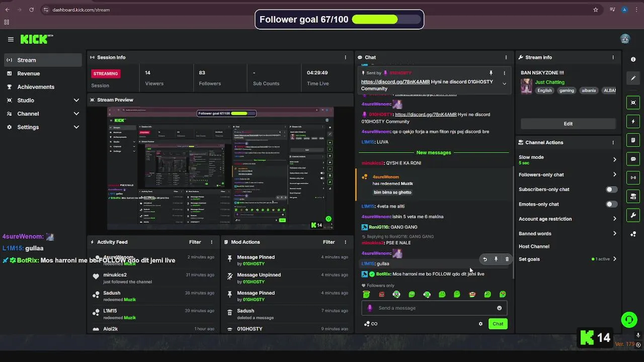Image resolution: width=644 pixels, height=362 pixels.
Task: Click the New messages divider label
Action: tap(434, 152)
